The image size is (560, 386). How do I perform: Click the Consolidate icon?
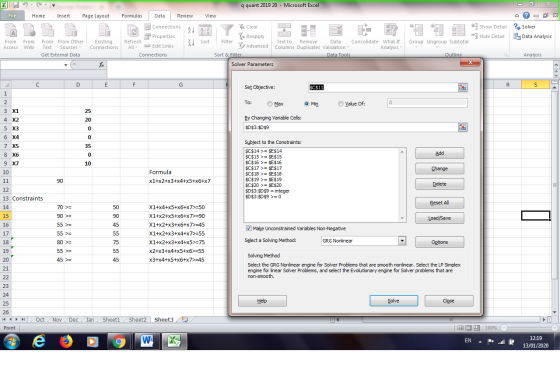[364, 34]
